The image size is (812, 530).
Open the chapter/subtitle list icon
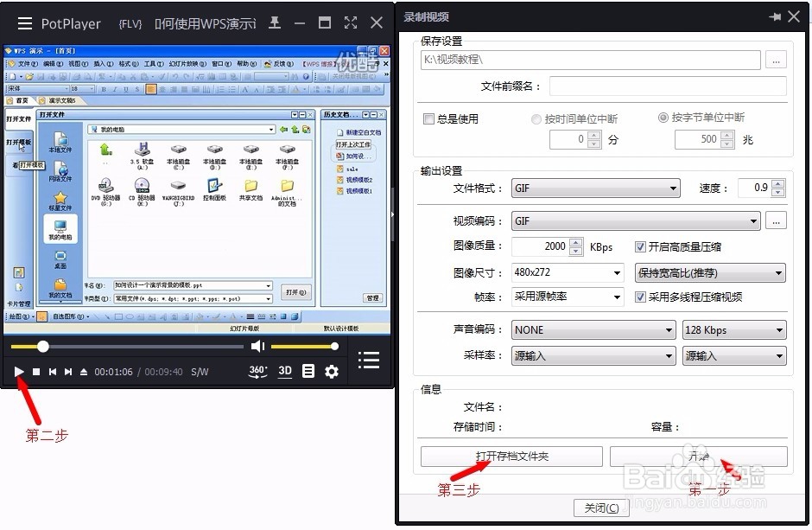click(308, 371)
